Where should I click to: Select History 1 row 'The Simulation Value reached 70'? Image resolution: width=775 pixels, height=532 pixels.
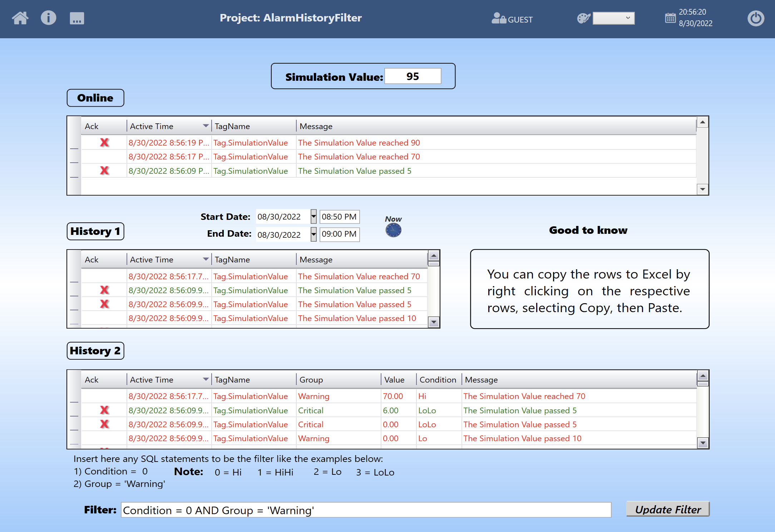click(x=254, y=276)
